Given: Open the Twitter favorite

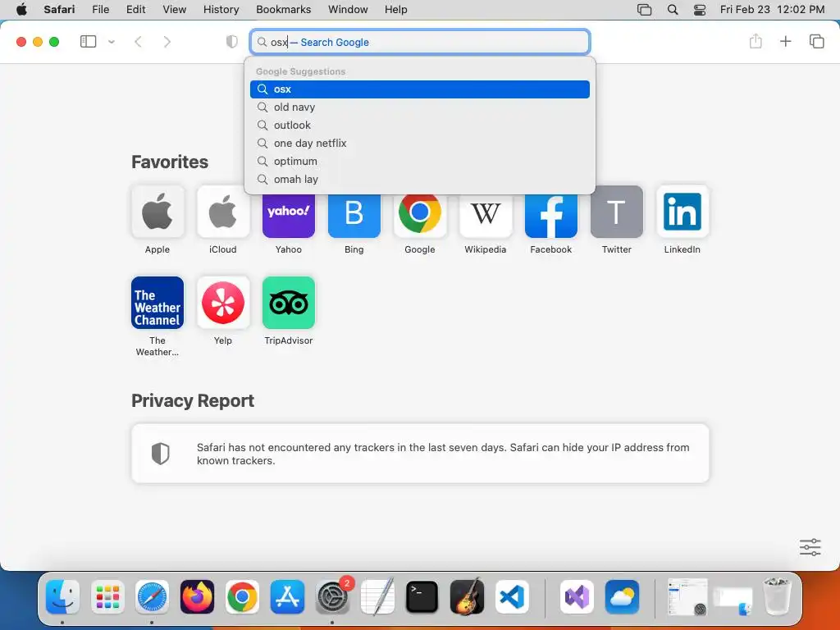Looking at the screenshot, I should [x=617, y=212].
